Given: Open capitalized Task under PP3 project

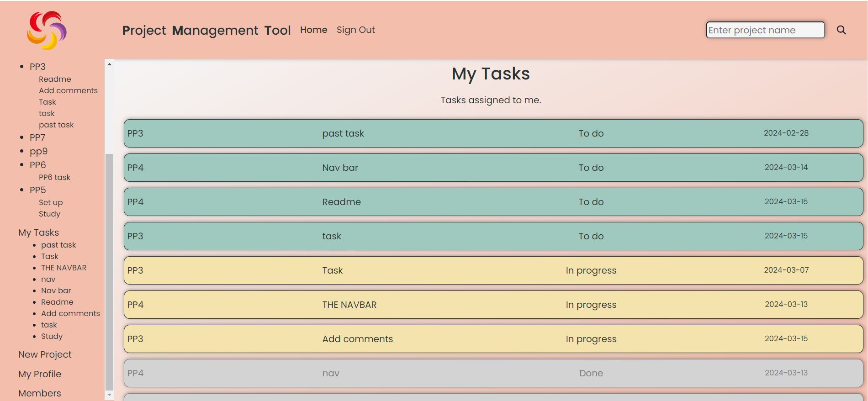Looking at the screenshot, I should (48, 102).
